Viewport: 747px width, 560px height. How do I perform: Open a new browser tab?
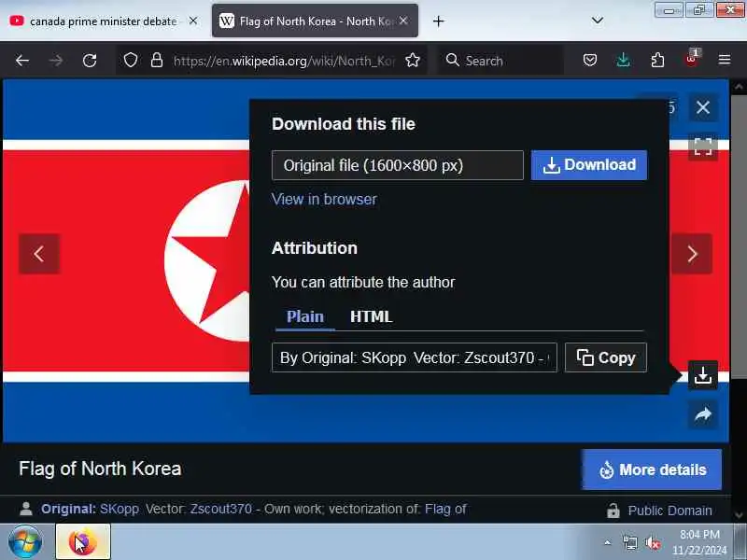coord(438,21)
